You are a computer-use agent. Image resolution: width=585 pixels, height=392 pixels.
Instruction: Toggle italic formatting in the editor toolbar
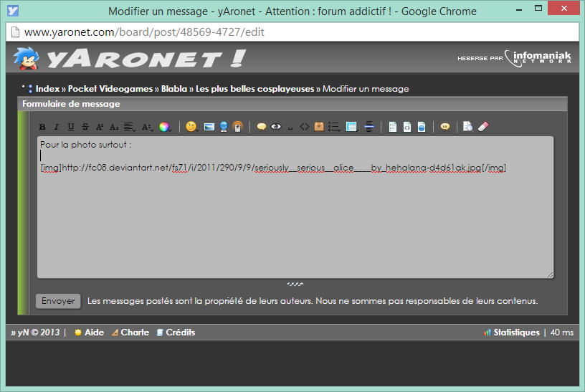pos(57,127)
